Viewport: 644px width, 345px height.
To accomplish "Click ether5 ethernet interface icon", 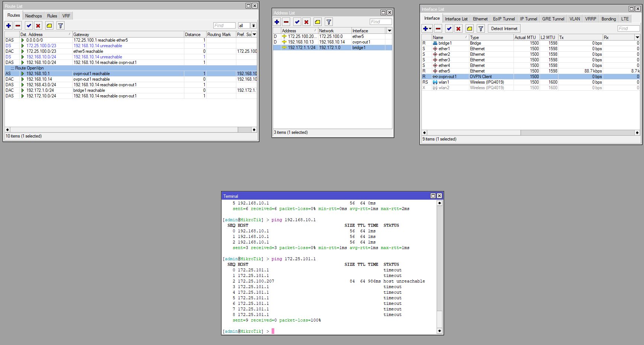I will pyautogui.click(x=435, y=71).
